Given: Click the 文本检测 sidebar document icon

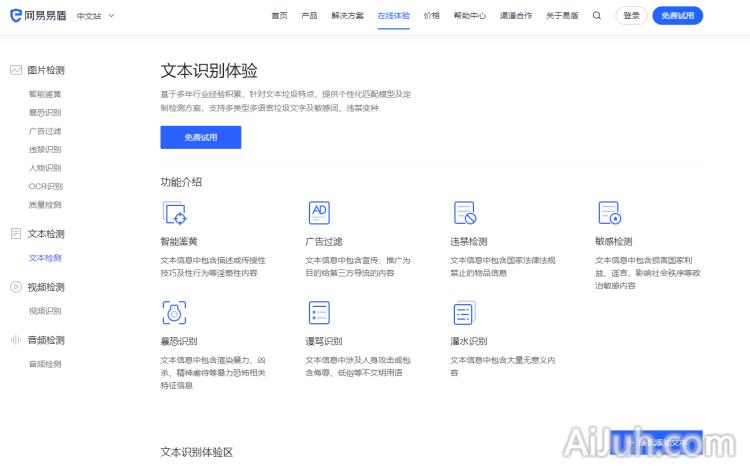Looking at the screenshot, I should (16, 233).
